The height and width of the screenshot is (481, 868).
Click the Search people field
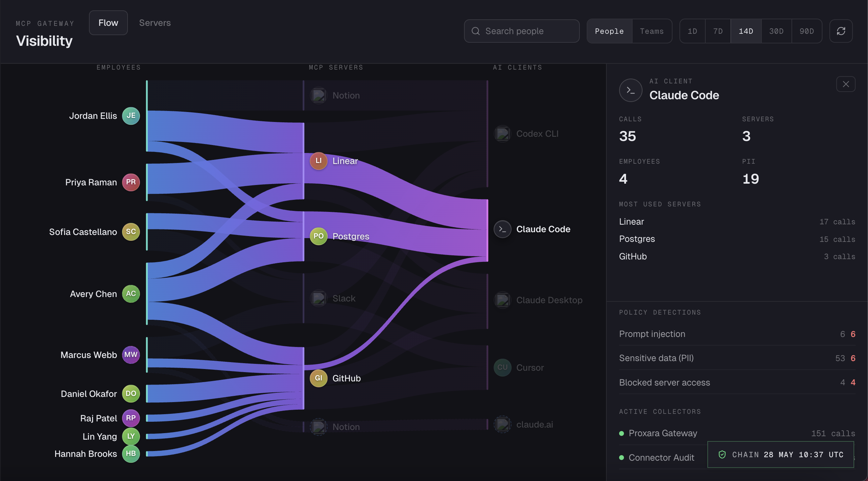tap(522, 31)
